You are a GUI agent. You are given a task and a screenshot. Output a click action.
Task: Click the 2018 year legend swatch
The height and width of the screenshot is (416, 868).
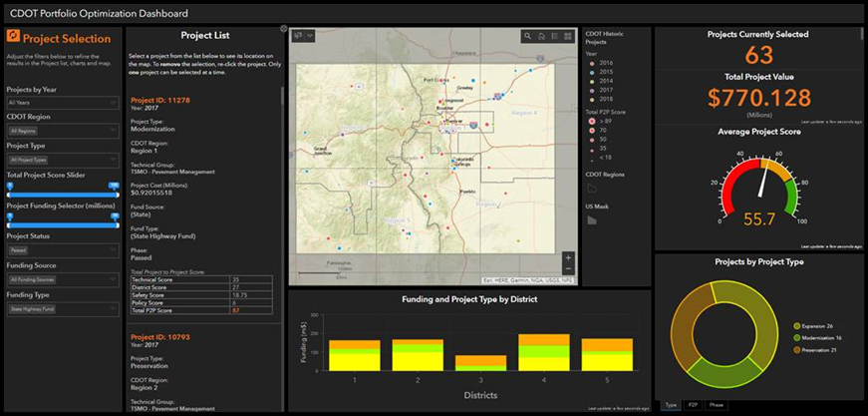pos(591,99)
